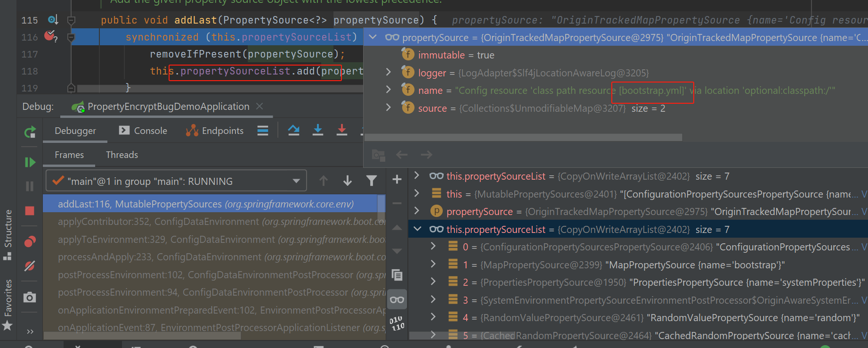
Task: Click Show Execution Point icon
Action: [x=263, y=131]
